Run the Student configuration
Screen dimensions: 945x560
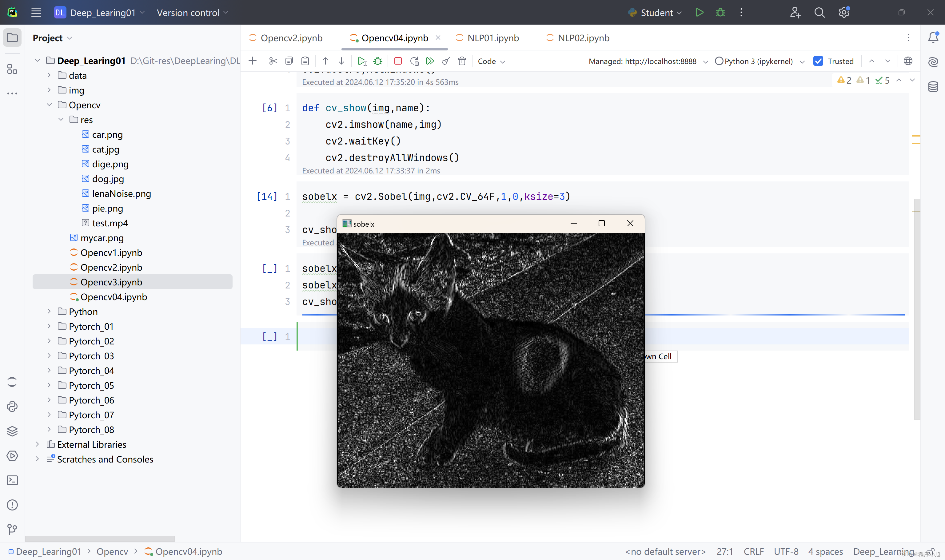click(699, 12)
